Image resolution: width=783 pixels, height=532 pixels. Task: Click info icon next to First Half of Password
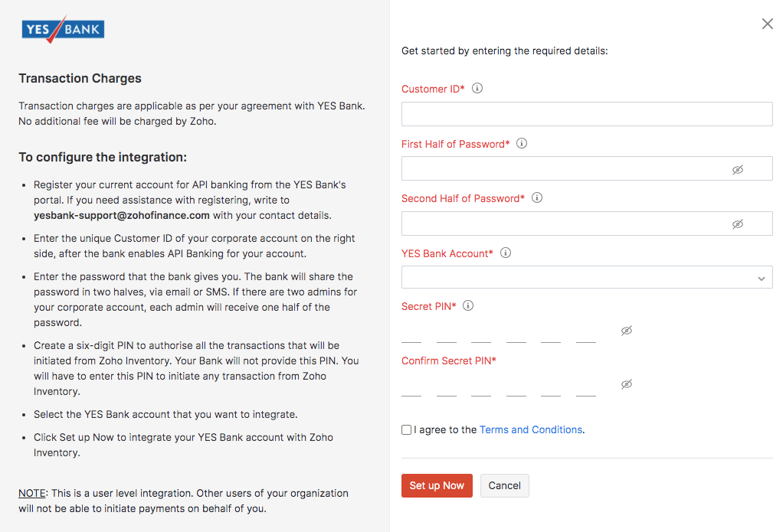point(522,143)
